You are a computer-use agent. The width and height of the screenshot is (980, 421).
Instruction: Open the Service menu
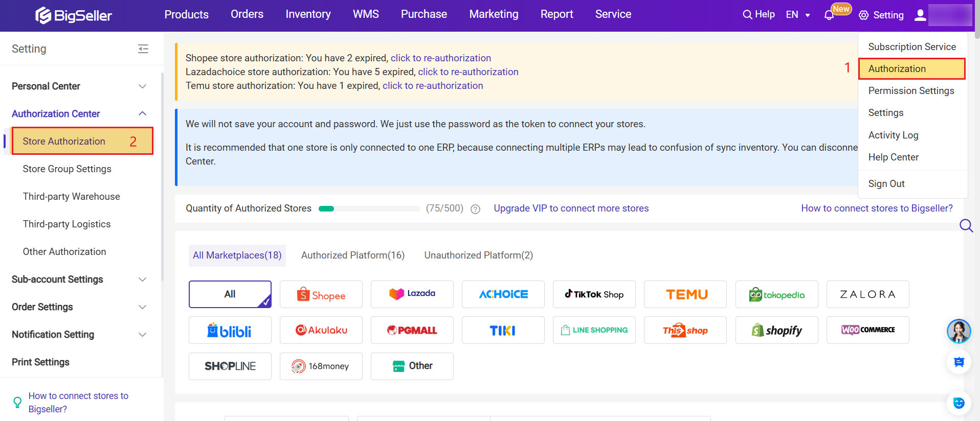[x=613, y=14]
